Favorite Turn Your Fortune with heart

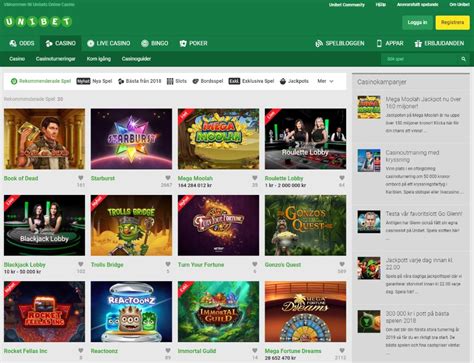(x=255, y=264)
